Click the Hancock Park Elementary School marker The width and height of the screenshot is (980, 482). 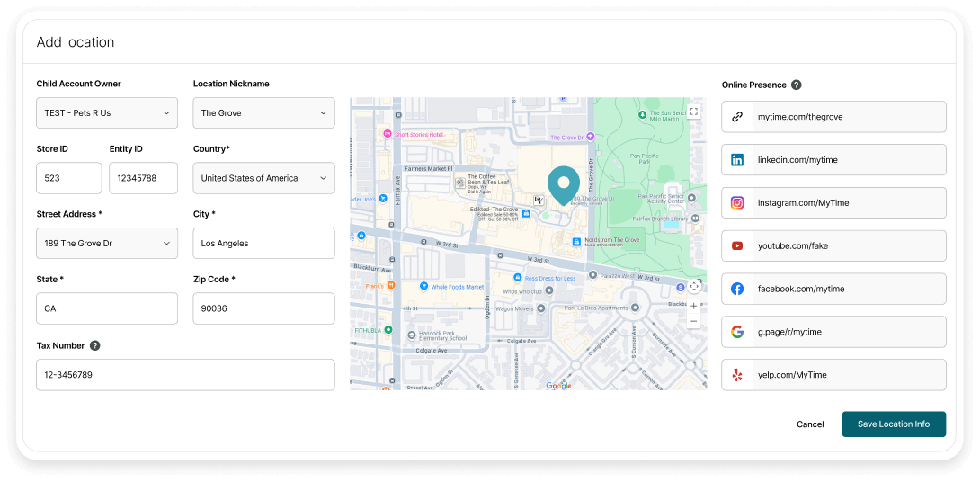coord(411,335)
